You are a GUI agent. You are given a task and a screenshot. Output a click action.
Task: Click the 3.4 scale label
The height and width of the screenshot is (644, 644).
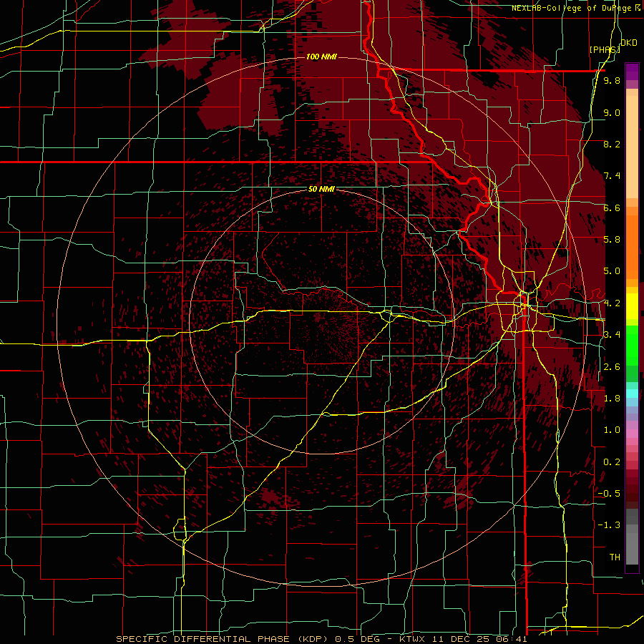coord(612,335)
